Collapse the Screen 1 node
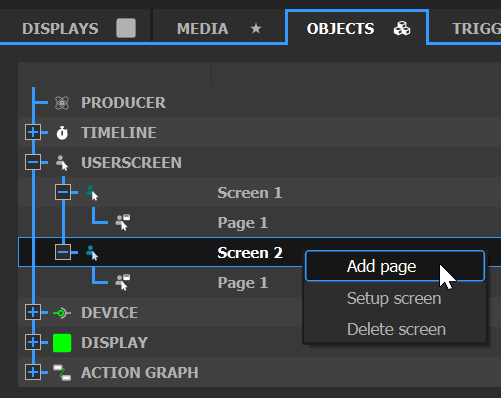Screen dimensions: 501x398 tap(63, 192)
